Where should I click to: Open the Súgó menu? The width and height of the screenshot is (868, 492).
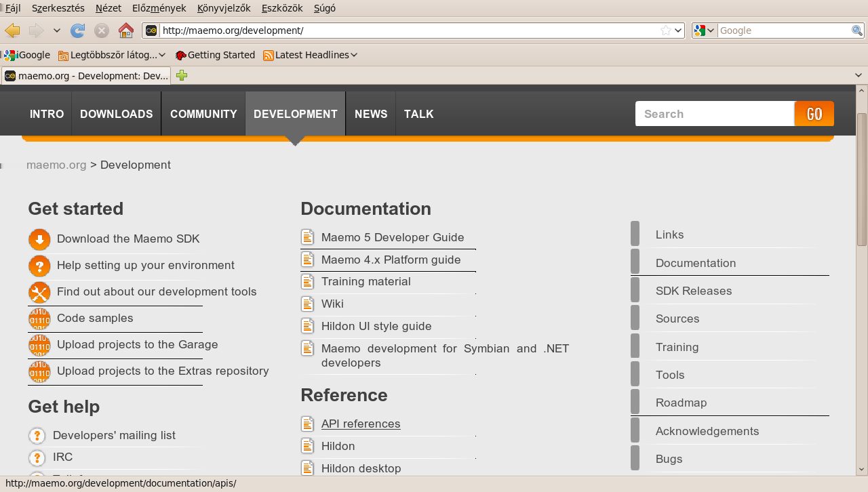pyautogui.click(x=325, y=8)
